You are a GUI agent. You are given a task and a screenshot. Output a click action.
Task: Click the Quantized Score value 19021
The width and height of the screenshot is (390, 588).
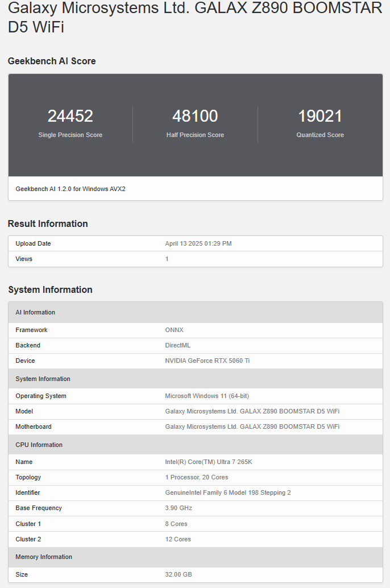320,116
